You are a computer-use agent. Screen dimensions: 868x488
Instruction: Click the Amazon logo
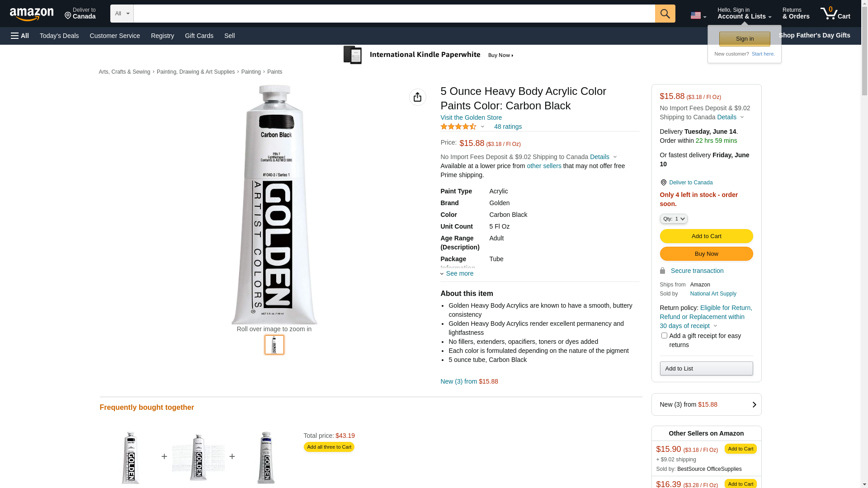click(x=32, y=14)
